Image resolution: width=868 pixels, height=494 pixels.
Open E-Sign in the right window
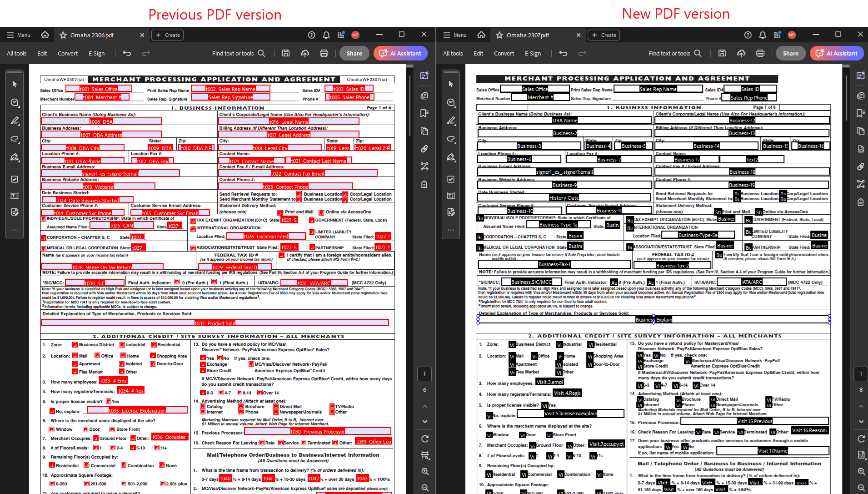tap(533, 53)
